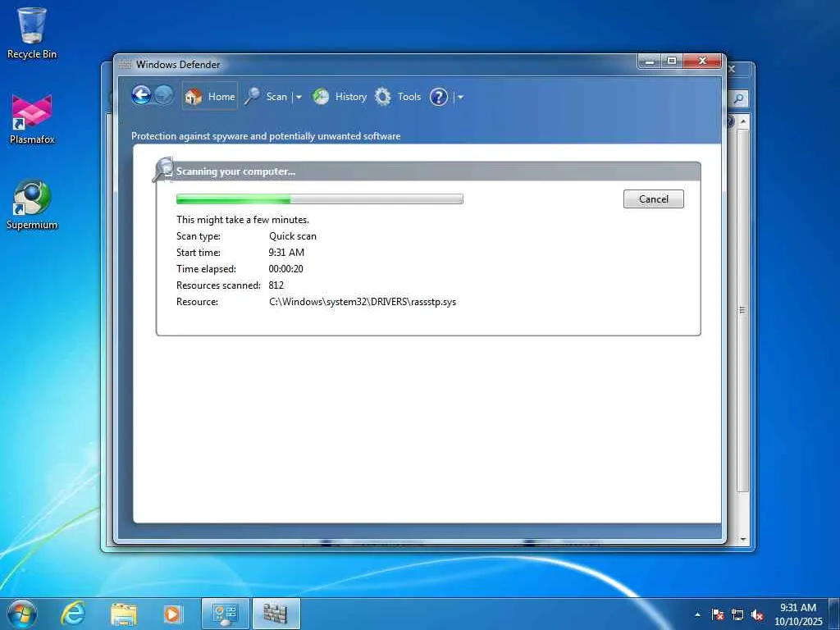Open the Action Center flag tray icon

pyautogui.click(x=718, y=614)
